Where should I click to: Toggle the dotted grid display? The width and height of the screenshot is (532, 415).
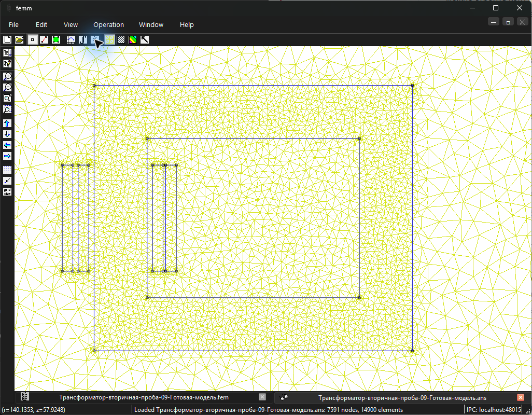(x=7, y=170)
